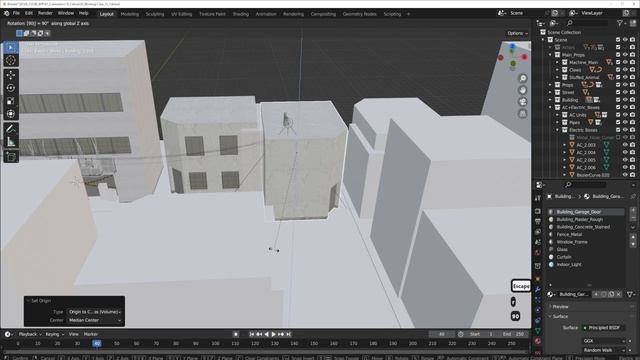
Task: Open the Object Data properties tab
Action: [x=538, y=331]
